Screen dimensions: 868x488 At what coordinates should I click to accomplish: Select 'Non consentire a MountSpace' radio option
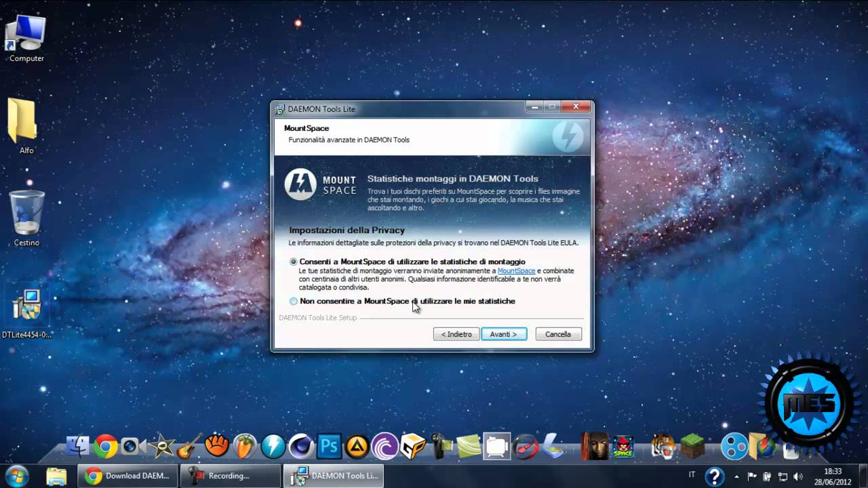(294, 301)
